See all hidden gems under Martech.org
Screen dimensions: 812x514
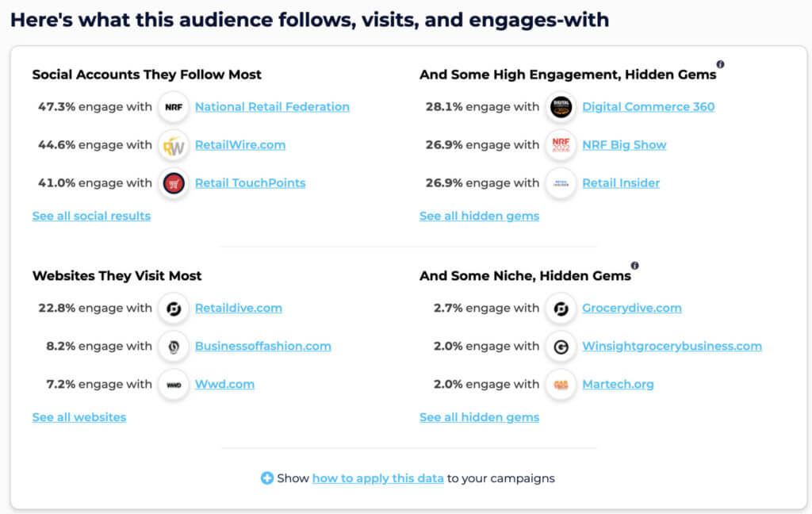tap(479, 417)
